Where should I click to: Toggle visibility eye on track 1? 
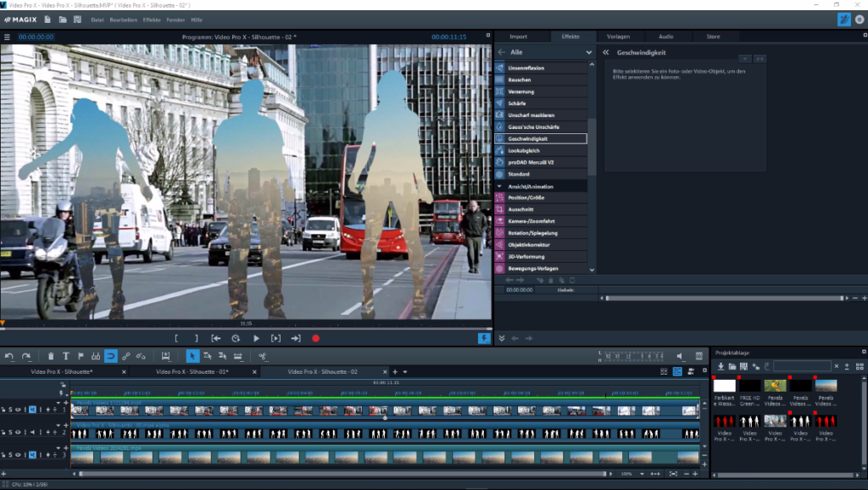point(18,409)
